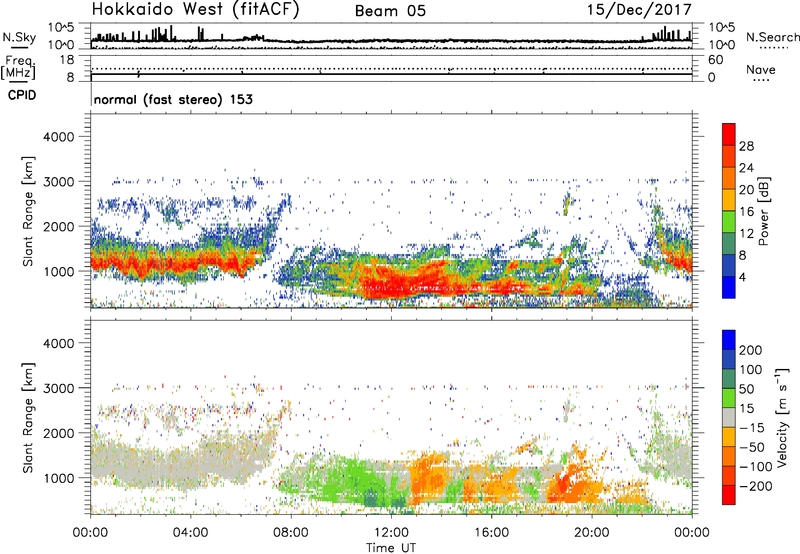
Task: Click the right '10^0' noise axis label
Action: tap(722, 45)
